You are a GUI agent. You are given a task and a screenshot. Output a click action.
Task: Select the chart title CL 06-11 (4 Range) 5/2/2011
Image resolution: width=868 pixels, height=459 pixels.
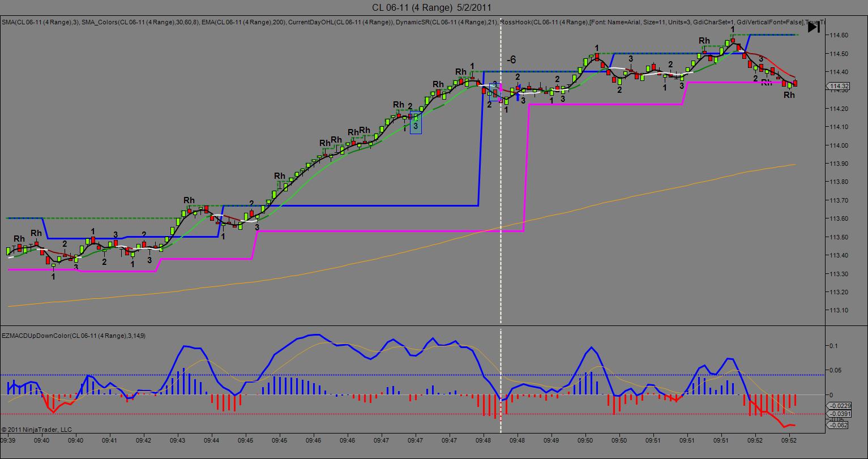click(431, 7)
